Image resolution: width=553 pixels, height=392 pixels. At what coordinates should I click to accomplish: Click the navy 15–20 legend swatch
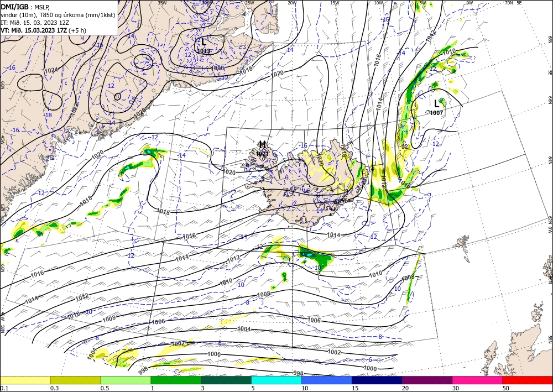(377, 380)
